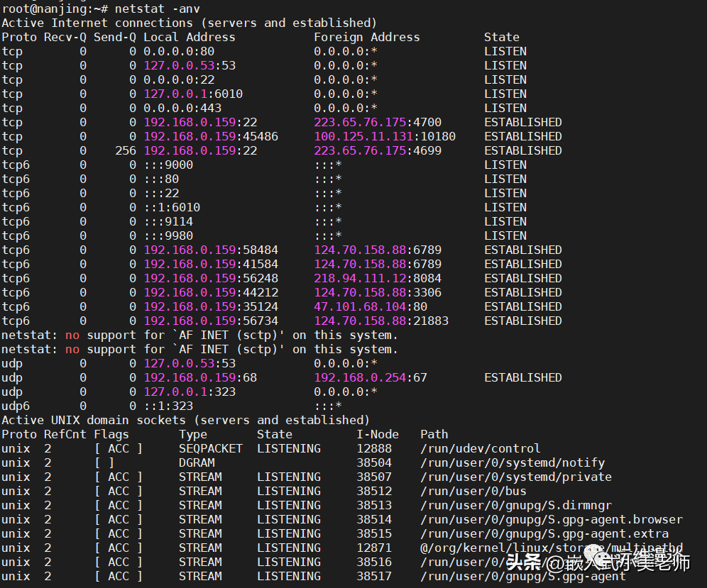Click the Foreign Address column header
Screen dimensions: 707x588
click(366, 37)
